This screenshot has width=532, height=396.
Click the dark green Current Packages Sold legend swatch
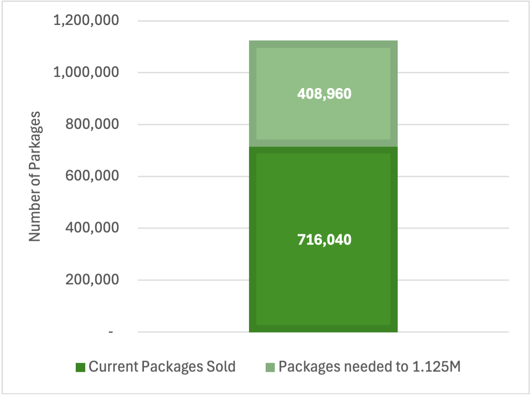click(80, 367)
